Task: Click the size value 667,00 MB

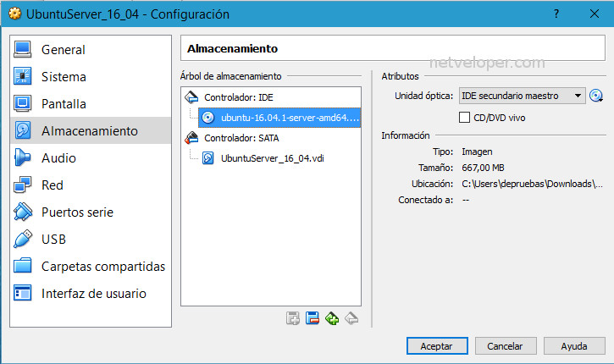Action: [483, 168]
